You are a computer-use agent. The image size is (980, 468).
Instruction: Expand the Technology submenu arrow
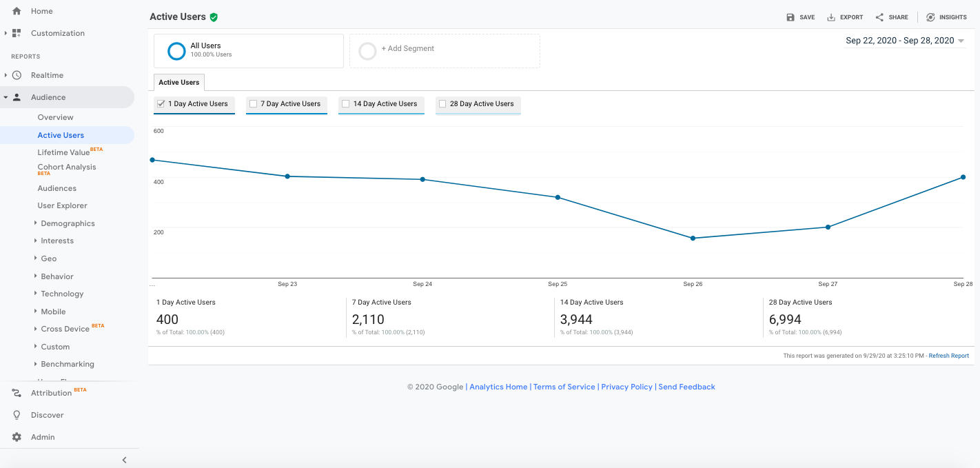35,294
